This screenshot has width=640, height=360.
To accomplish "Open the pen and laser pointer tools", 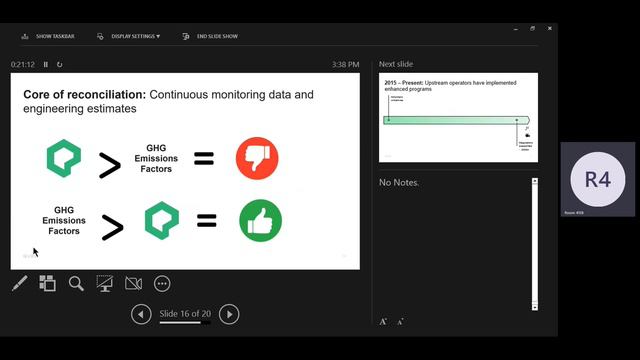I will click(x=20, y=283).
